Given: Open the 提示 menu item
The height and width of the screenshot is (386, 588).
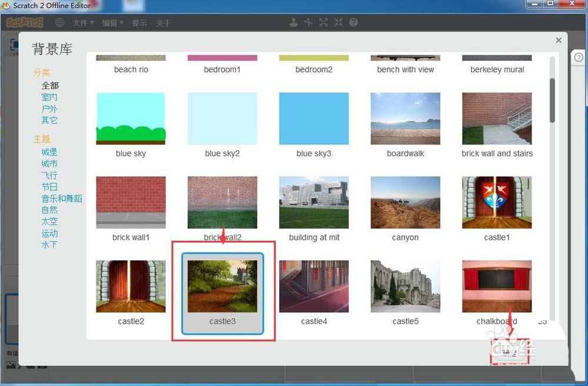Looking at the screenshot, I should click(x=139, y=23).
